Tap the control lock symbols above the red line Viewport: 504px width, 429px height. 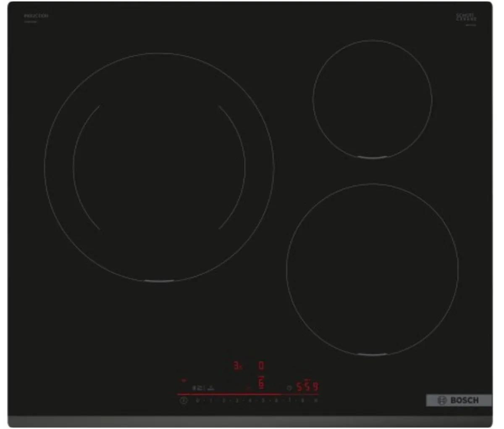(203, 388)
